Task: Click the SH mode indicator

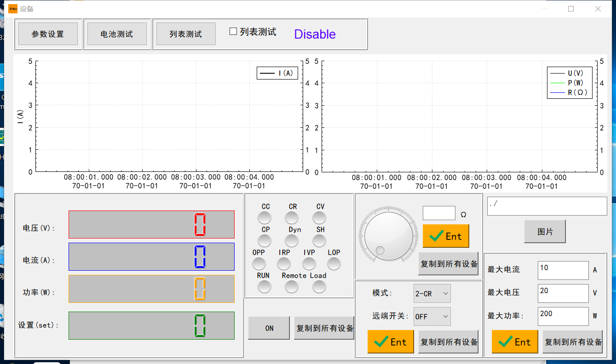Action: coord(319,240)
